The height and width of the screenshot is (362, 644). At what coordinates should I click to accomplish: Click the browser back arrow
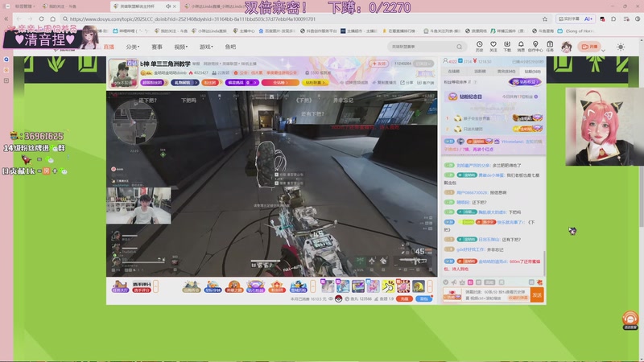click(19, 19)
